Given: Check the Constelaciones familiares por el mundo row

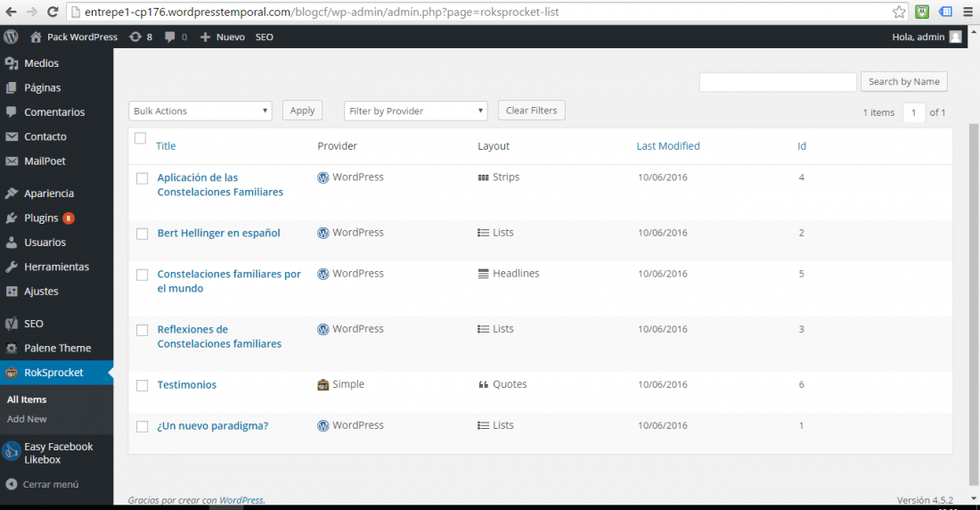Looking at the screenshot, I should [143, 275].
